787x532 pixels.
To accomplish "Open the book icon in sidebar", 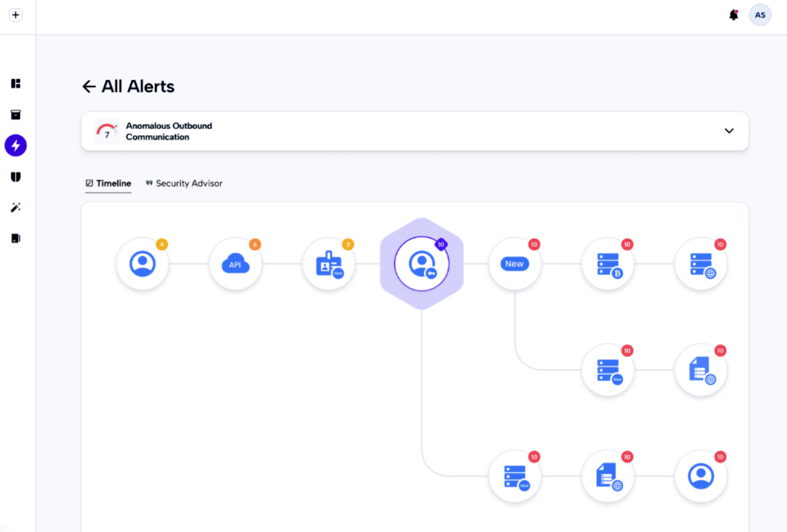I will click(x=16, y=238).
